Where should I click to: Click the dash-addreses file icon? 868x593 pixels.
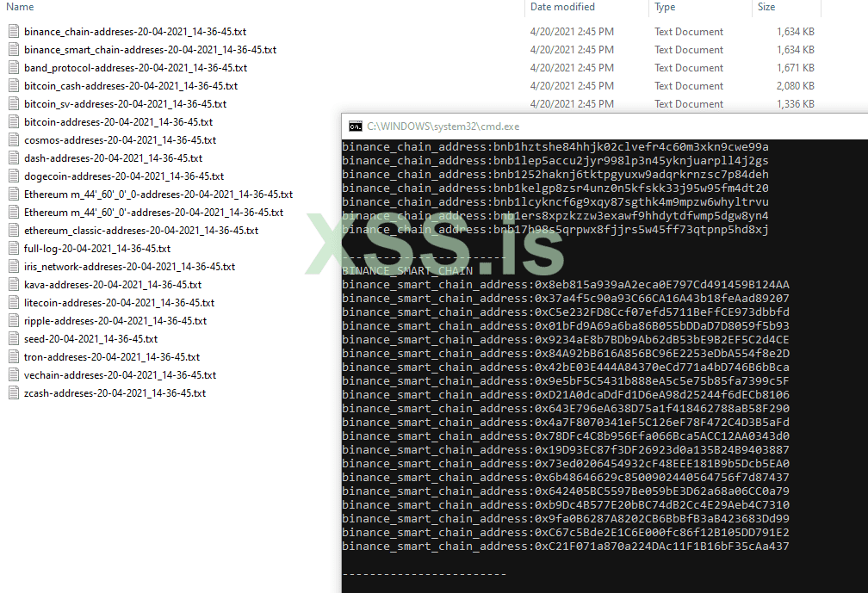[x=14, y=158]
